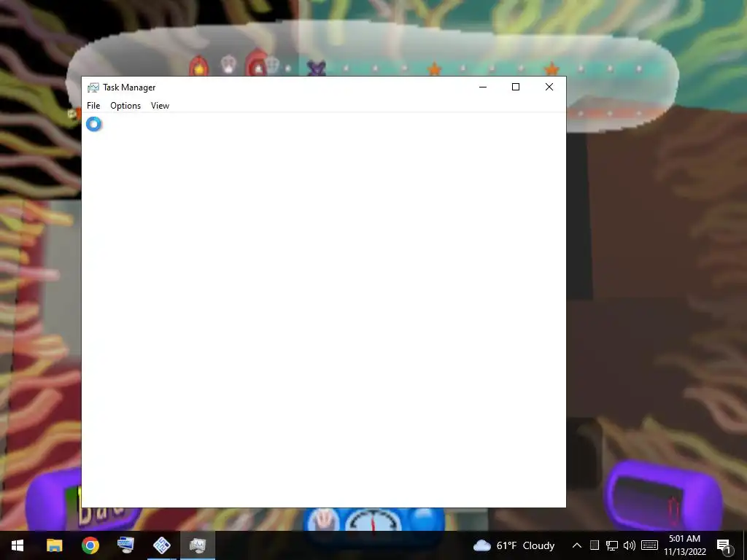Open the computer monitor app on taskbar

coord(125,545)
